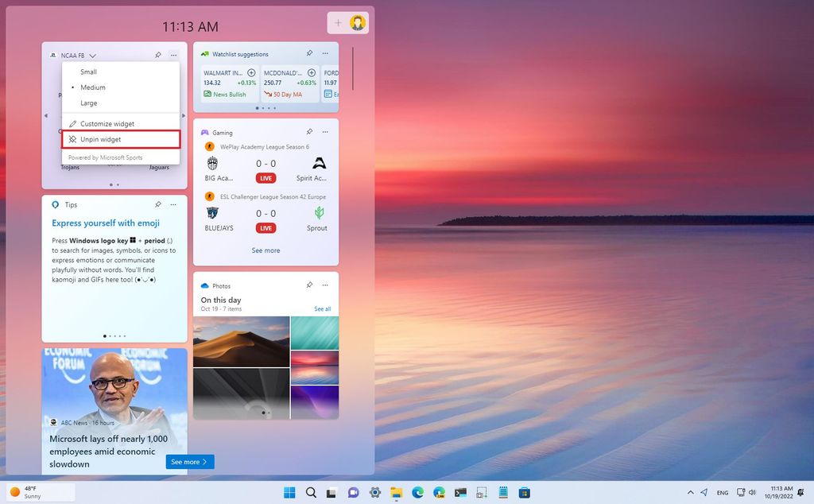Launch Microsoft Edge from the taskbar
The width and height of the screenshot is (814, 504).
click(x=417, y=492)
